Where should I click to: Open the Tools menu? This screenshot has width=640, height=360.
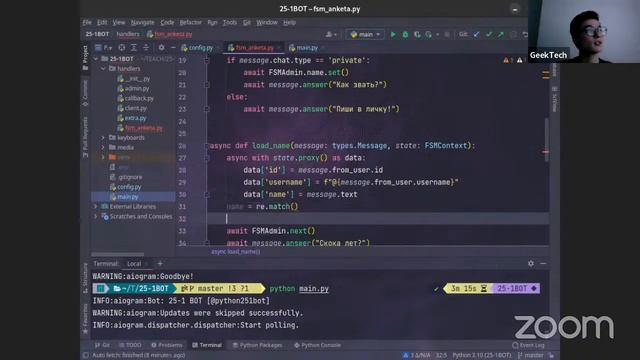pyautogui.click(x=230, y=22)
